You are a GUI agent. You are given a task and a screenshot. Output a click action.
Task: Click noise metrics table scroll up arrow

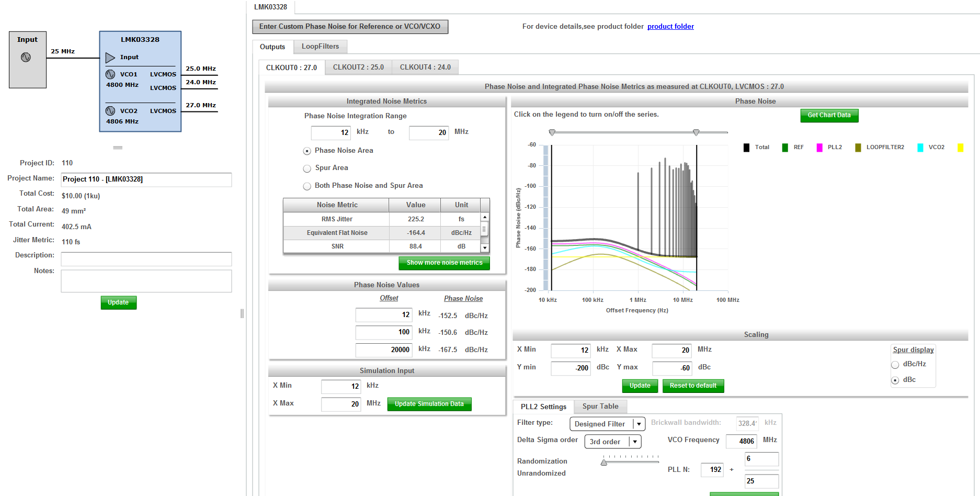tap(485, 217)
